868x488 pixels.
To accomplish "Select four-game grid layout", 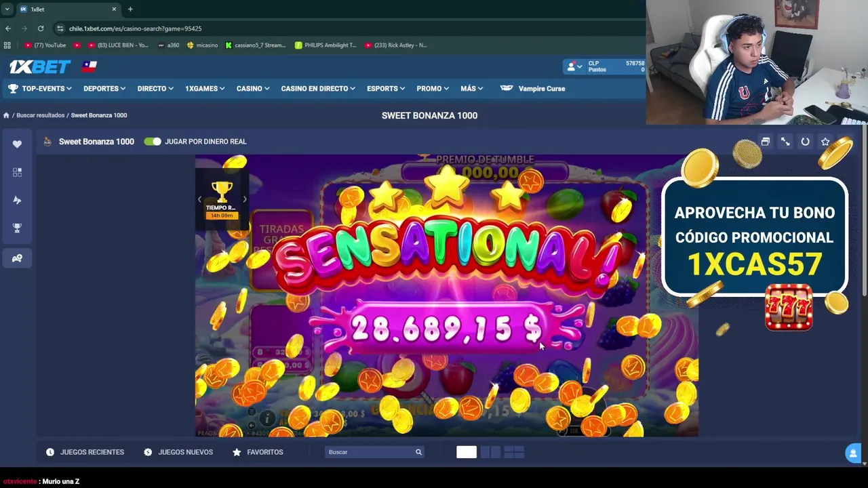I will click(514, 452).
